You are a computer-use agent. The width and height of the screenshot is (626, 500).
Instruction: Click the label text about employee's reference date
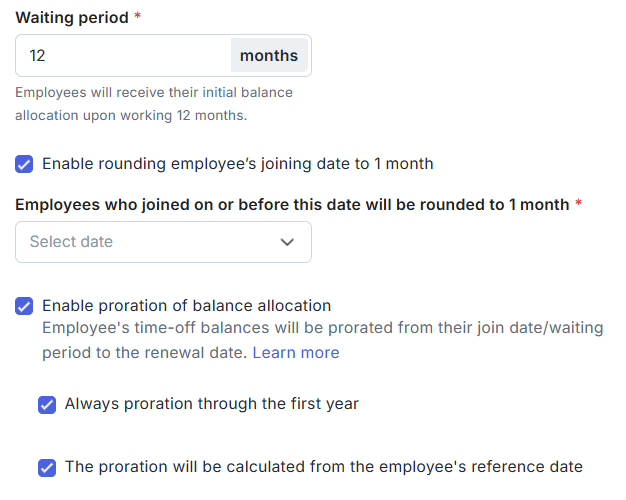(323, 466)
